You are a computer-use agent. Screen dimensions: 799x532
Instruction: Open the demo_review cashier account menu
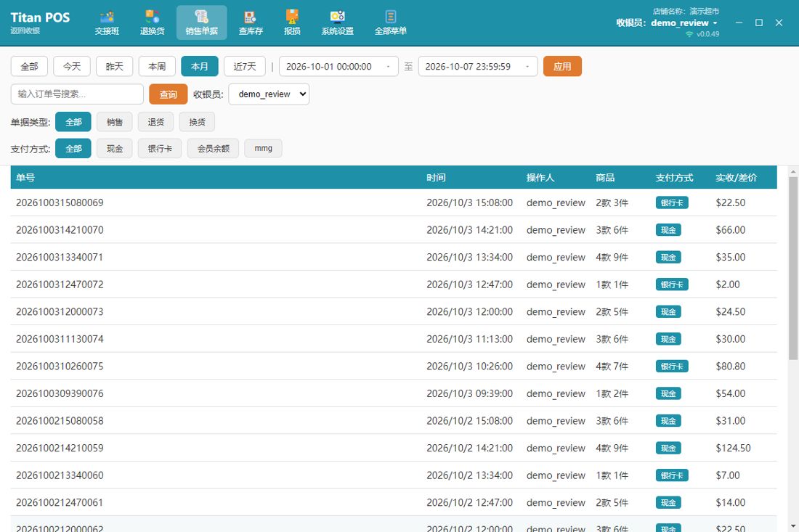coord(684,23)
